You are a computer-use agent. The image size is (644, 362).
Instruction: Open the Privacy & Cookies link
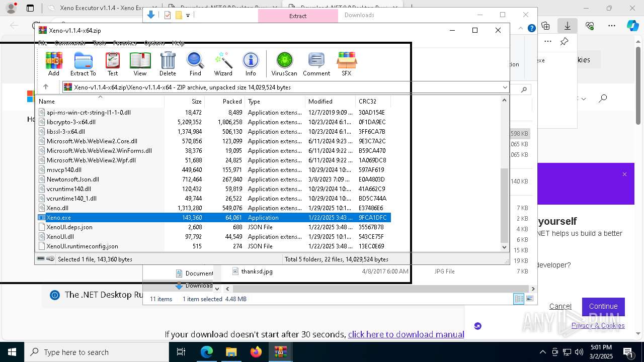598,325
